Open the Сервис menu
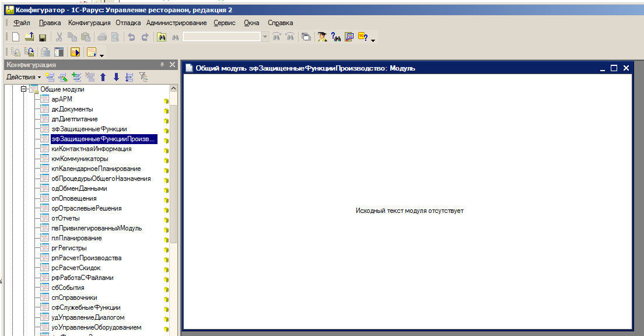 pyautogui.click(x=224, y=23)
